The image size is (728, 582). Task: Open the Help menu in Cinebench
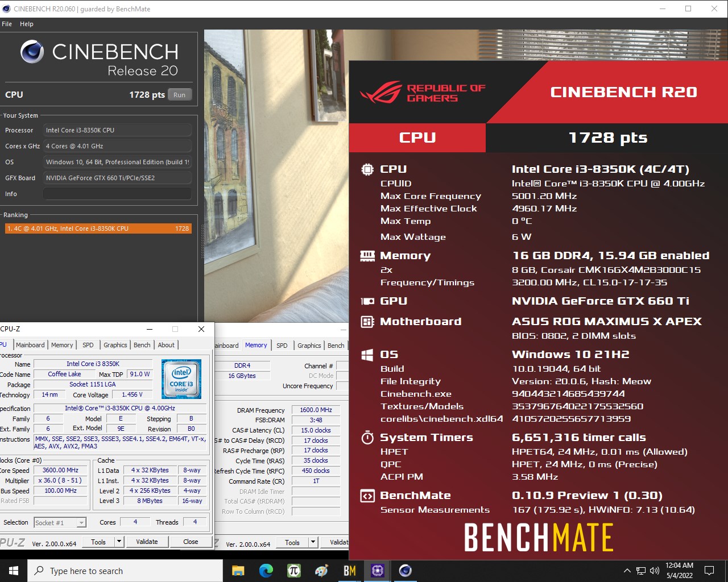click(x=26, y=24)
